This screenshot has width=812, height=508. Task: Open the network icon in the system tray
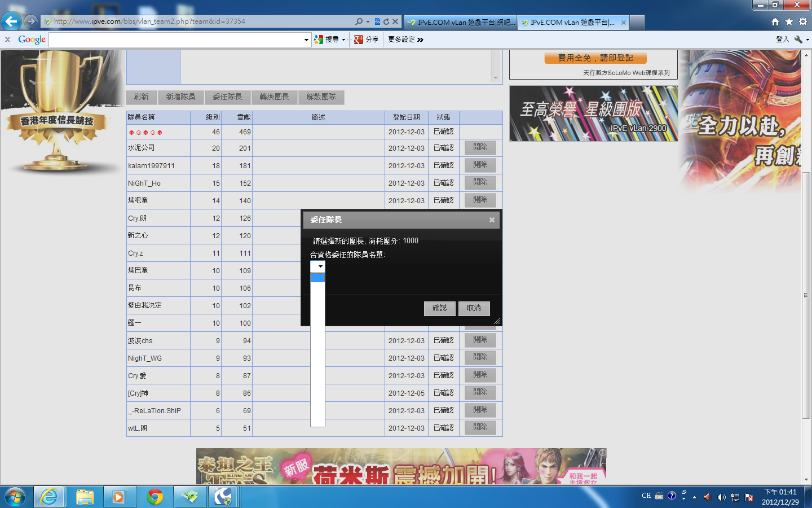point(735,497)
